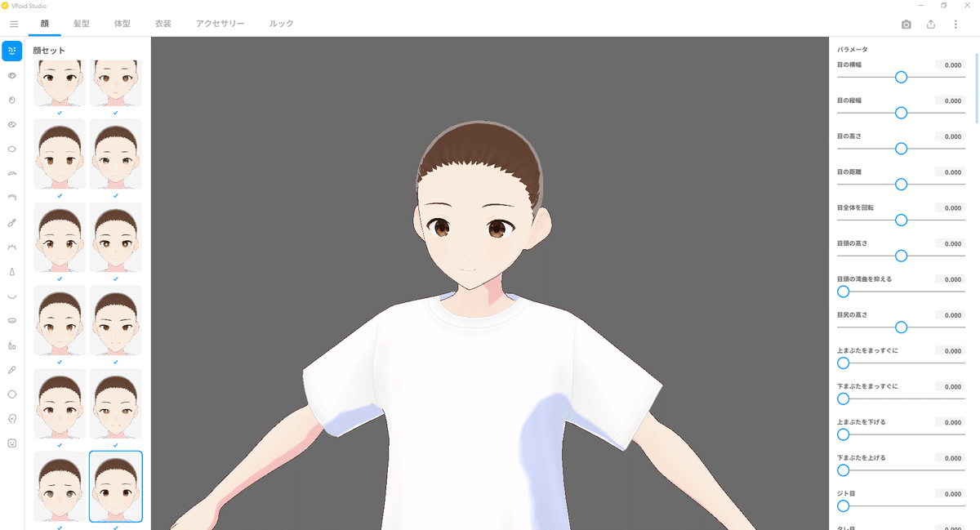Image resolution: width=980 pixels, height=530 pixels.
Task: Click the 顔セット panel heading
Action: (49, 51)
